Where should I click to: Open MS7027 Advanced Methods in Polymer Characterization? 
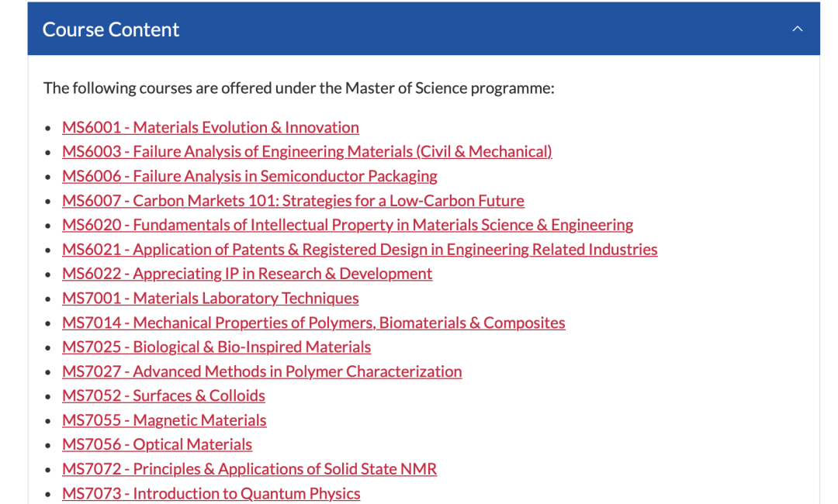coord(262,371)
